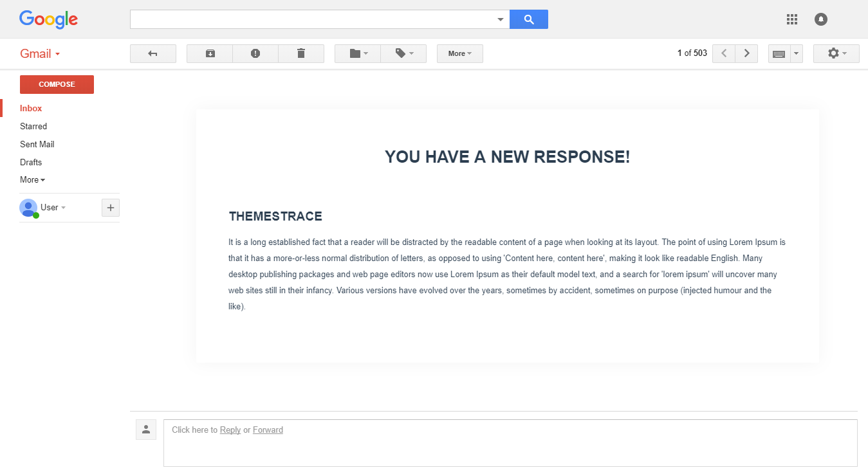The image size is (868, 472).
Task: Click the Forward link in reply box
Action: pos(268,430)
